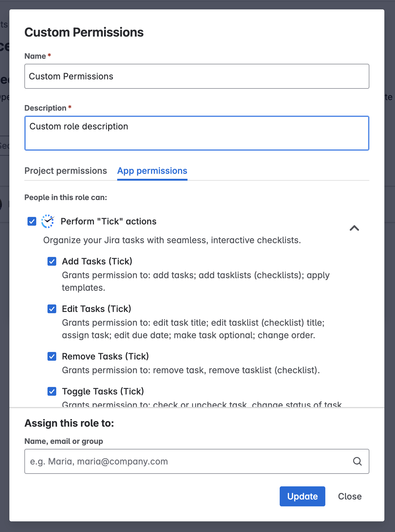This screenshot has width=395, height=532.
Task: Click the "Organize your Jira tasks" description
Action: click(x=172, y=240)
